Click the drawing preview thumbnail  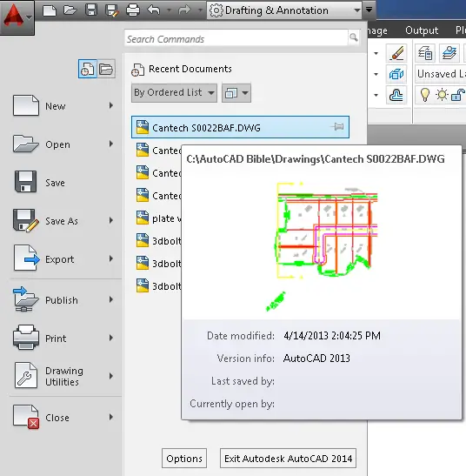coord(322,246)
